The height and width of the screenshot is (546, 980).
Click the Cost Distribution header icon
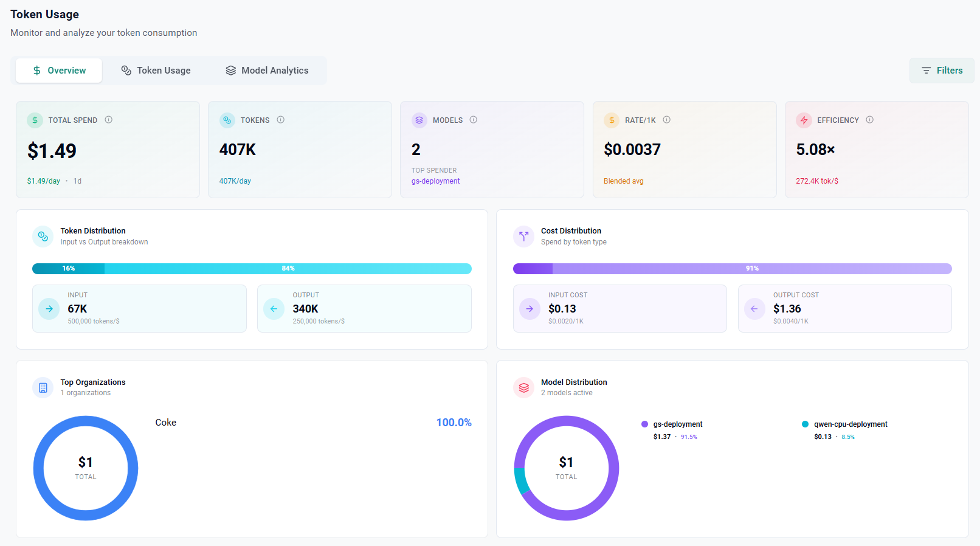(523, 237)
